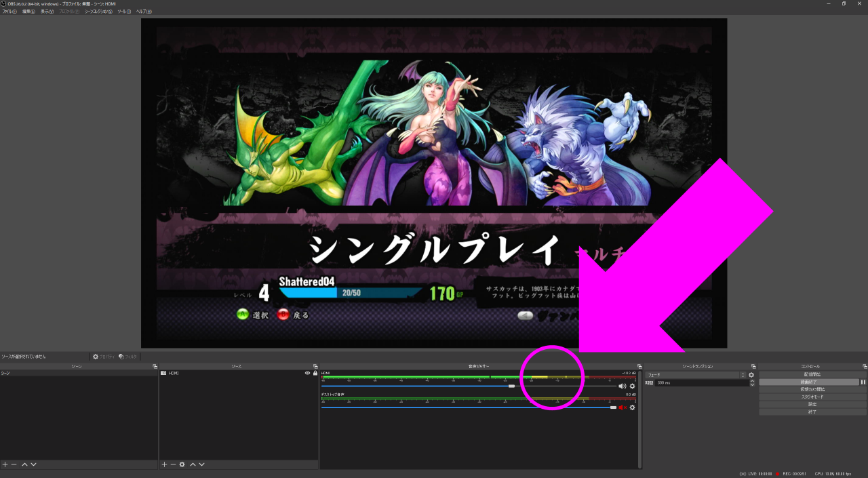Image resolution: width=868 pixels, height=478 pixels.
Task: Click the OBS logo in title bar
Action: coord(3,3)
